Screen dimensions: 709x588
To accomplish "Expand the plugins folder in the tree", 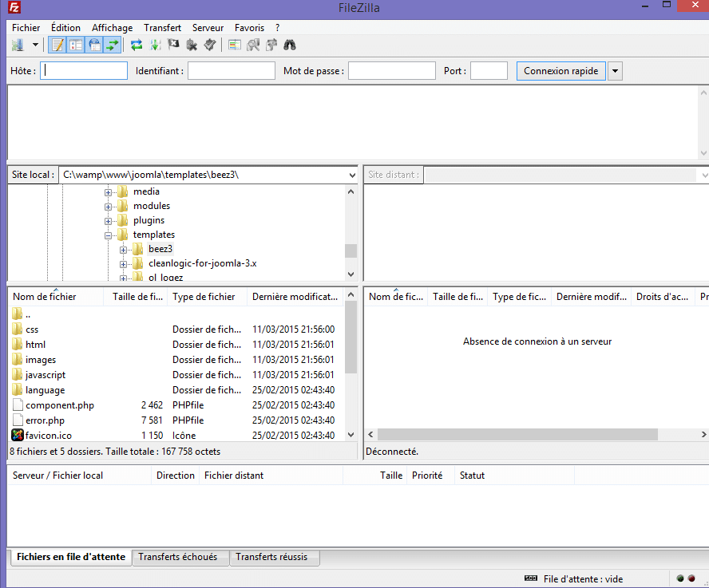I will [x=108, y=220].
